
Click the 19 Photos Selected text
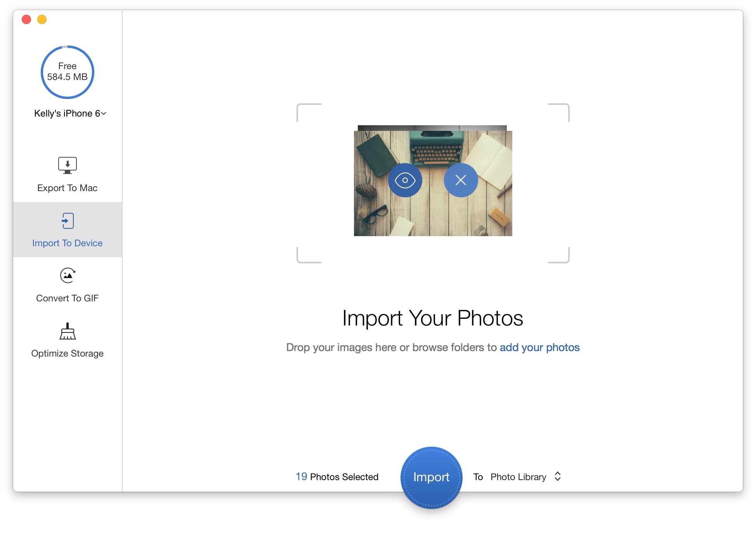tap(337, 477)
